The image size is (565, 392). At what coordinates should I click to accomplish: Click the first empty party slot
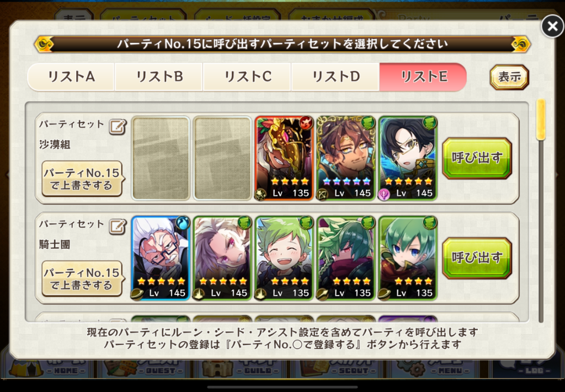coord(161,158)
